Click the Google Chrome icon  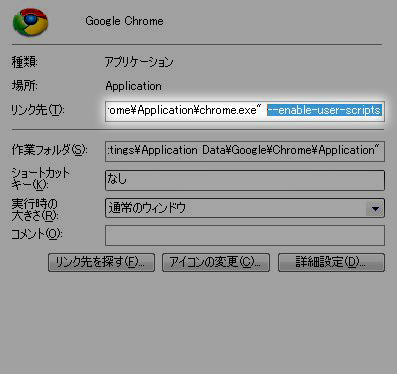[x=30, y=22]
